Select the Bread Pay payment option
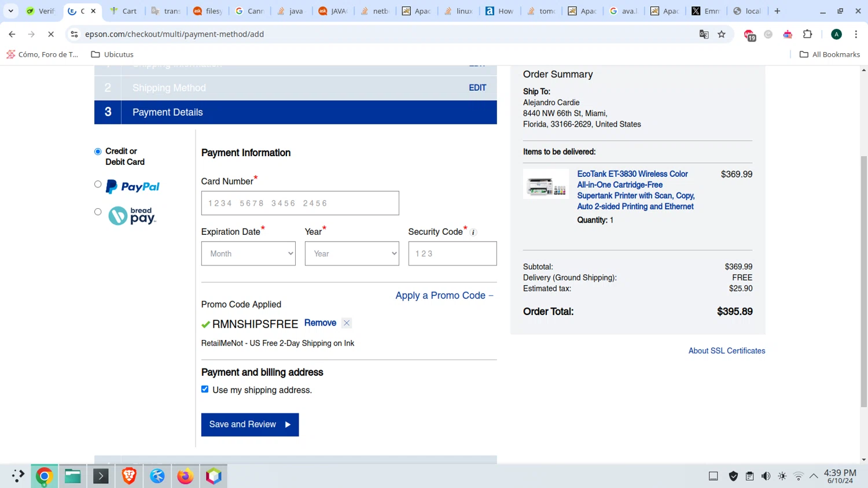The width and height of the screenshot is (868, 488). coord(98,212)
